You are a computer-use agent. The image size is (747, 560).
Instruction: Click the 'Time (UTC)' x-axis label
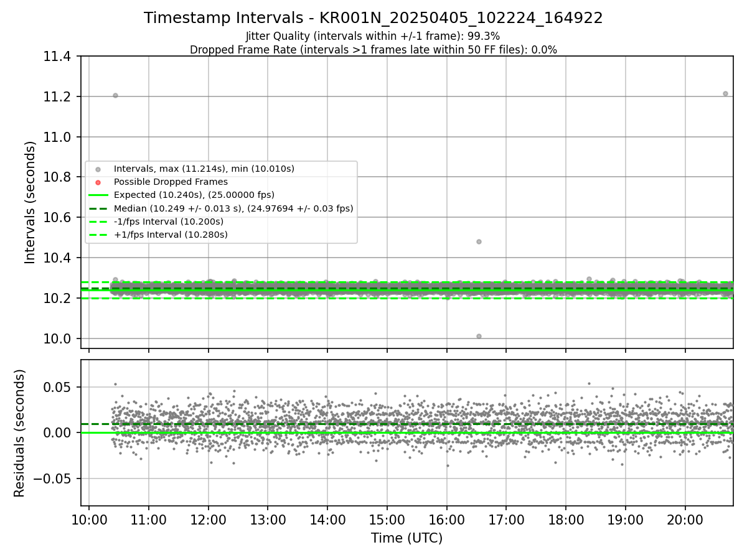click(406, 538)
